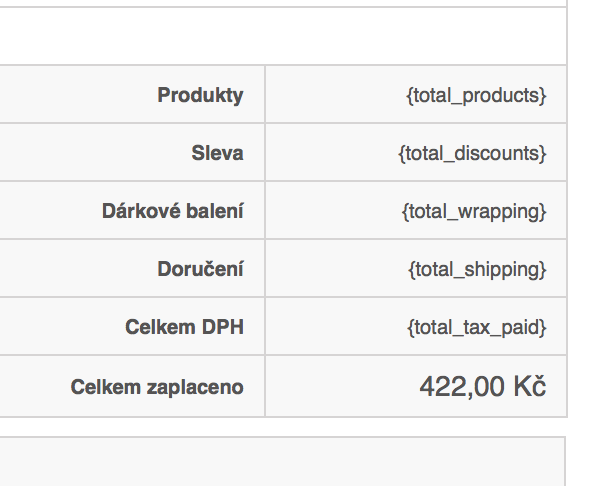600x486 pixels.
Task: Select the {total_shipping} placeholder value
Action: pos(477,270)
